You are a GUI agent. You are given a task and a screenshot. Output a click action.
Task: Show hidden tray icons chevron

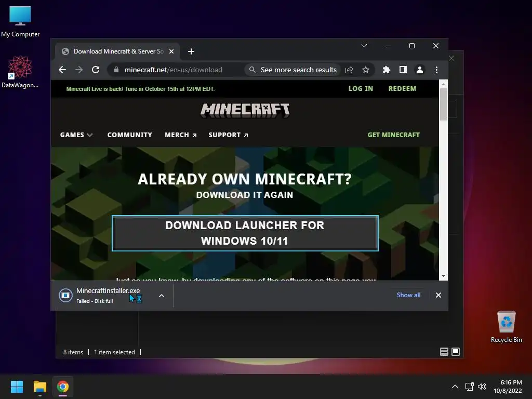455,387
